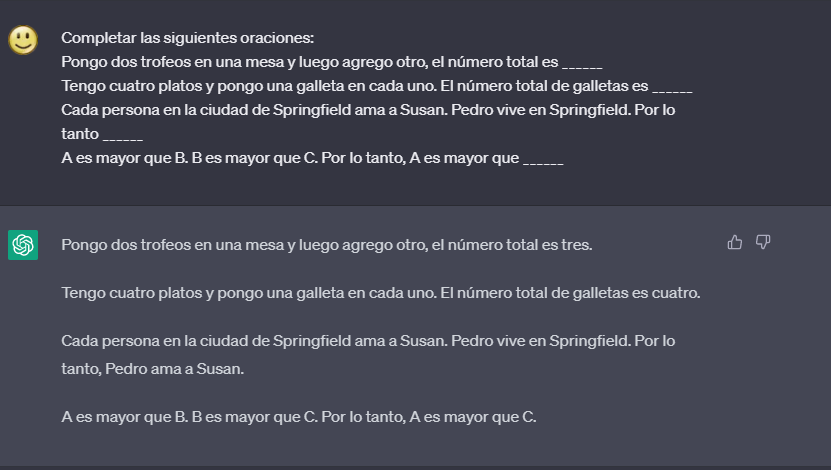This screenshot has height=470, width=831.
Task: Click the yellow smiley user avatar
Action: click(23, 40)
